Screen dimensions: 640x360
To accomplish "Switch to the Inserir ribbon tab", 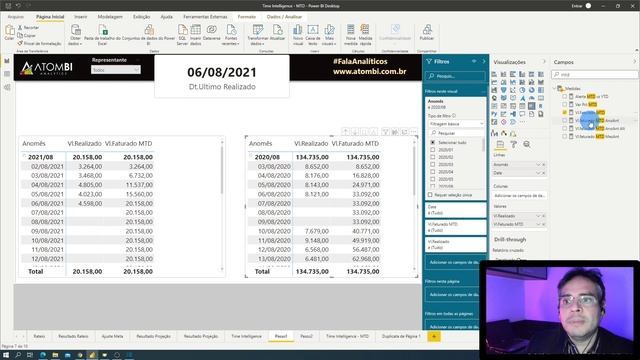I will tap(80, 17).
